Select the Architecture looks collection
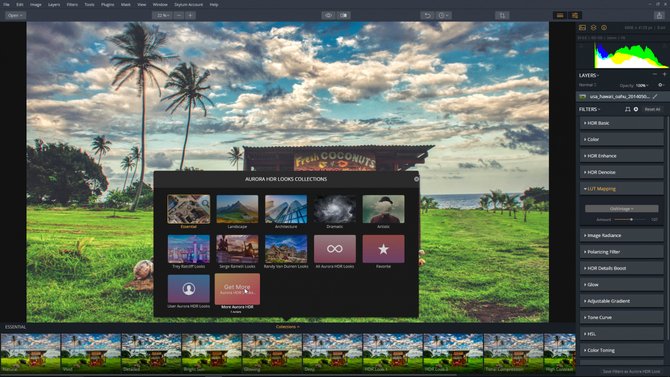 click(x=286, y=209)
